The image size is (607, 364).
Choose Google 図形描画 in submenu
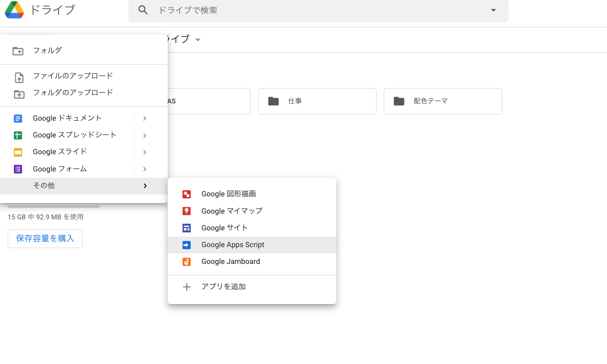click(252, 194)
